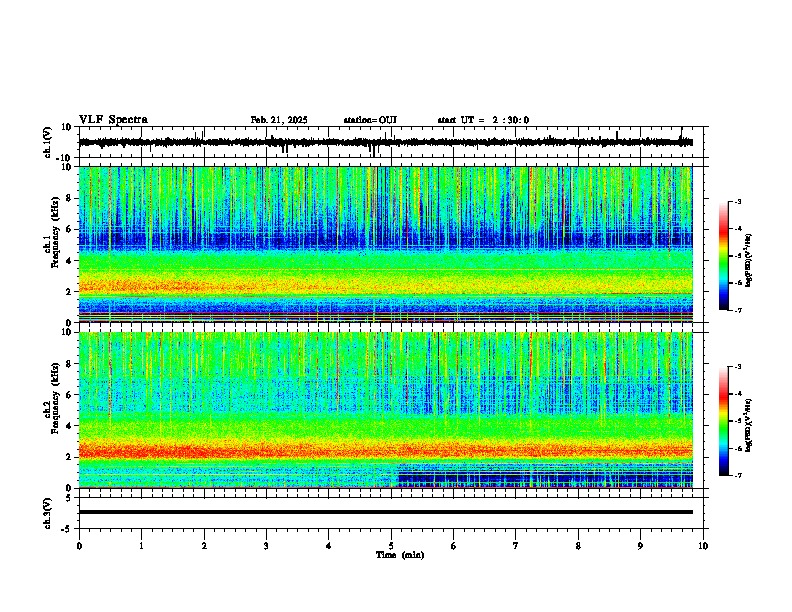
Task: Click time axis tick label "7"
Action: click(x=516, y=546)
